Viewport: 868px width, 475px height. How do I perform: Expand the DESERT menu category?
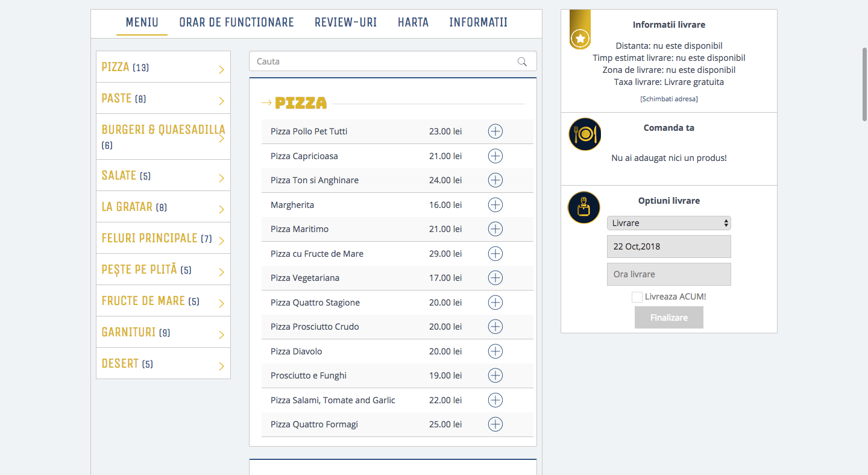coord(163,363)
